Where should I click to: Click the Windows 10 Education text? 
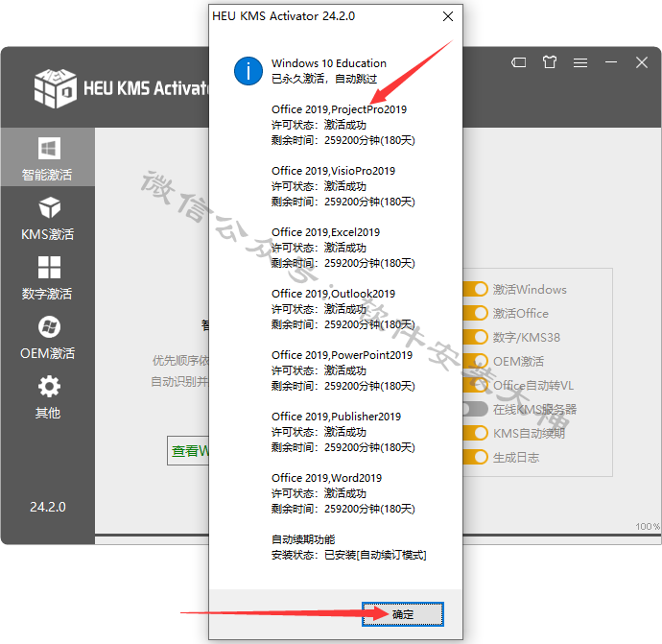[x=329, y=63]
